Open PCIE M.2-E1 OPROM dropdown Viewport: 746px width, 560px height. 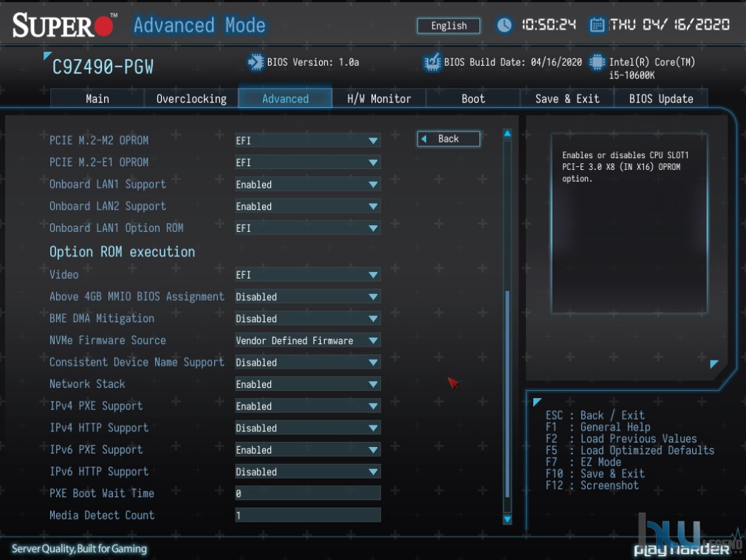click(308, 163)
